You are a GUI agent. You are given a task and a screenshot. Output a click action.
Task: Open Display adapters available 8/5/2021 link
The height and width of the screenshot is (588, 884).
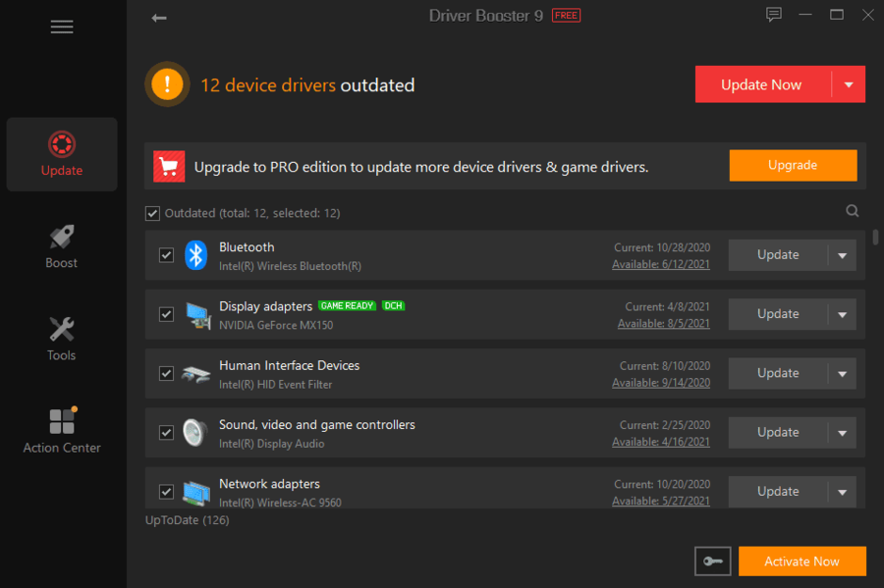664,323
